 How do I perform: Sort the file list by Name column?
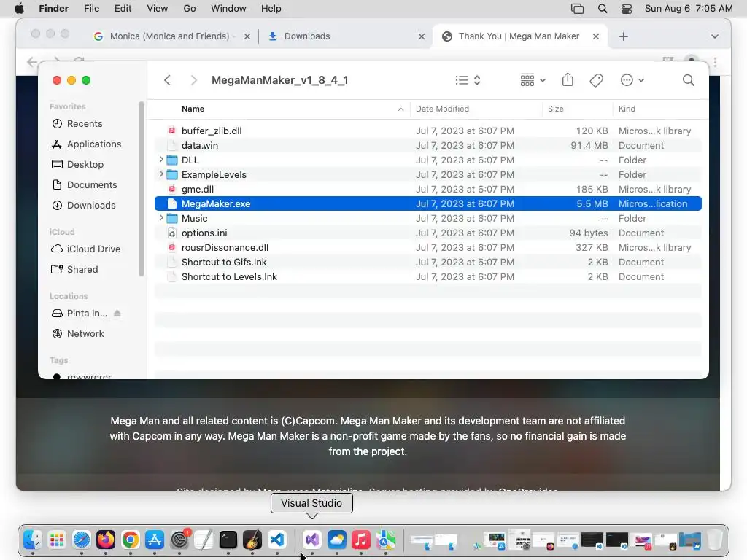pyautogui.click(x=193, y=109)
